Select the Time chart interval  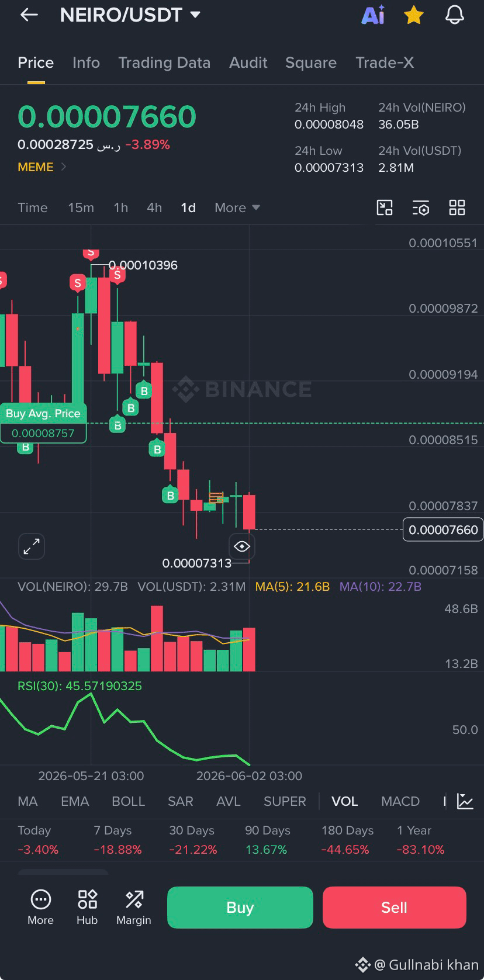pyautogui.click(x=33, y=207)
